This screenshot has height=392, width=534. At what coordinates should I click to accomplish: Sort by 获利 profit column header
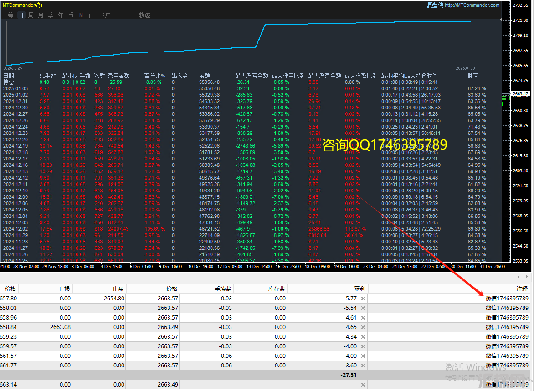click(x=359, y=289)
